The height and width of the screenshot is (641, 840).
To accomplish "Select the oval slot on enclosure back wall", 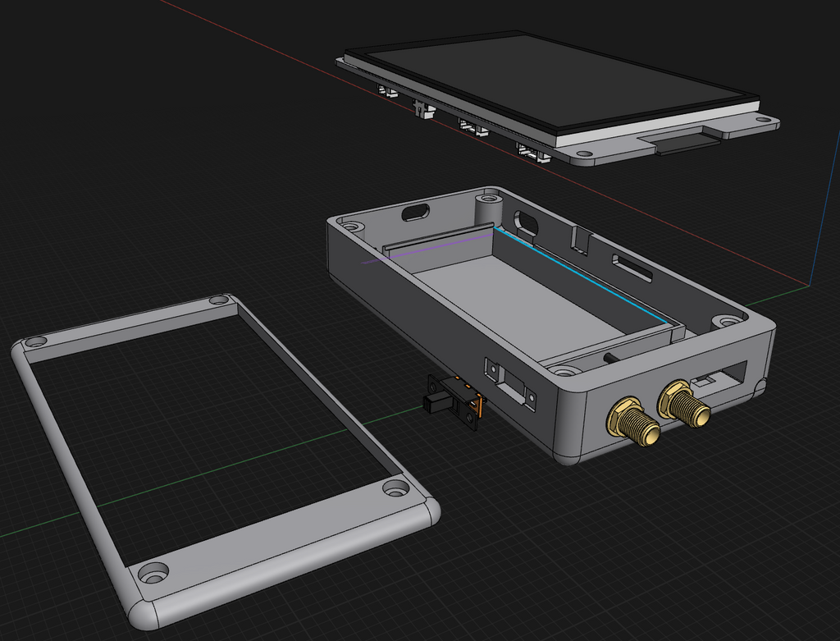I will click(x=415, y=212).
